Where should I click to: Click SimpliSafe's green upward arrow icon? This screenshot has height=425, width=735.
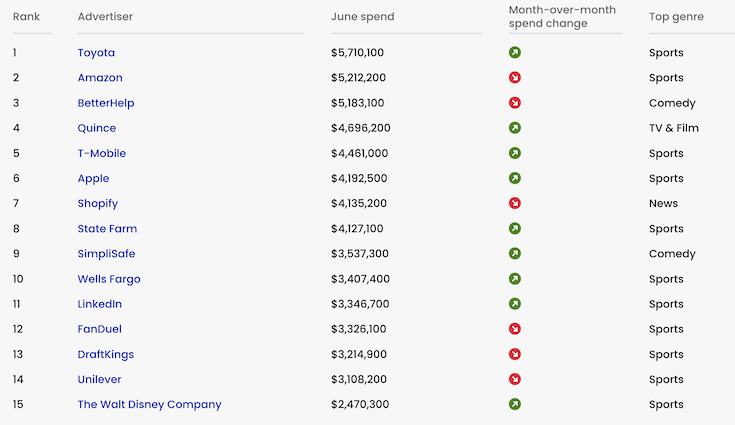(x=515, y=254)
